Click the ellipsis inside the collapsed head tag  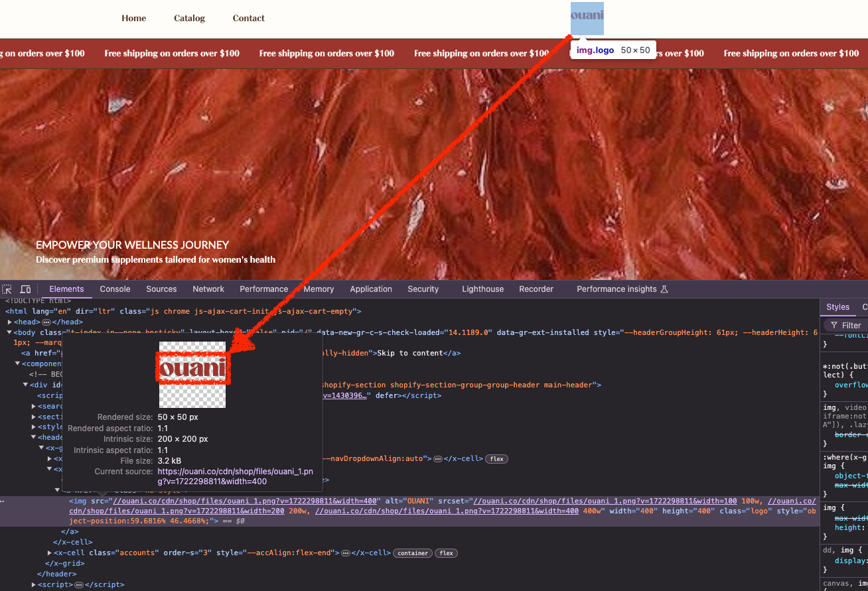[46, 322]
